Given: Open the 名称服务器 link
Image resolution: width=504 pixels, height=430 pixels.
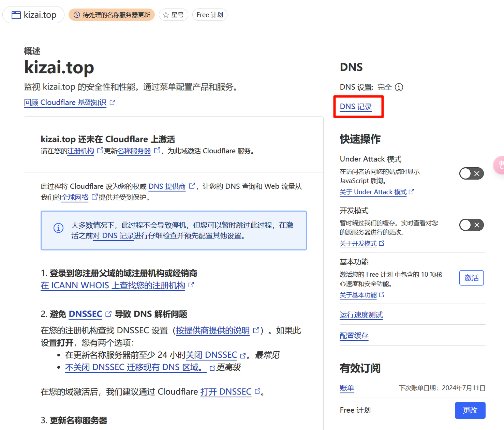Looking at the screenshot, I should click(134, 151).
